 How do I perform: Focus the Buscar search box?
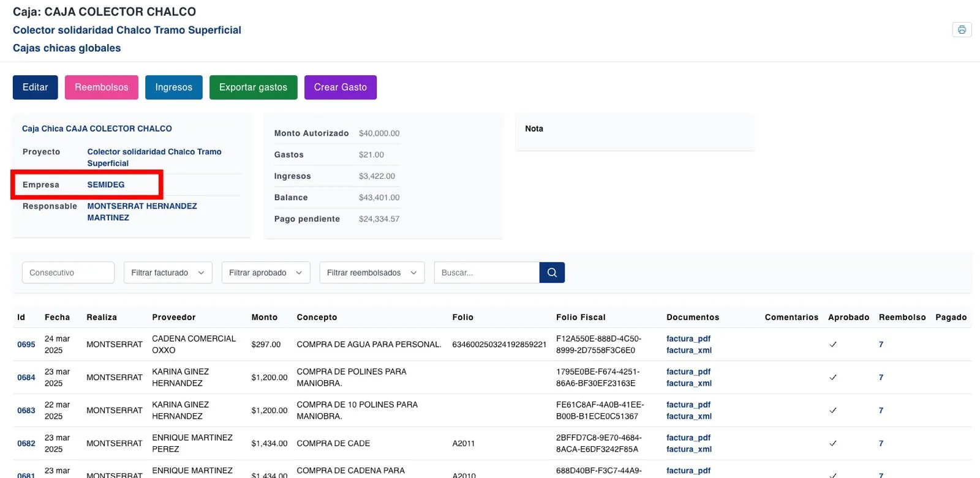point(486,272)
